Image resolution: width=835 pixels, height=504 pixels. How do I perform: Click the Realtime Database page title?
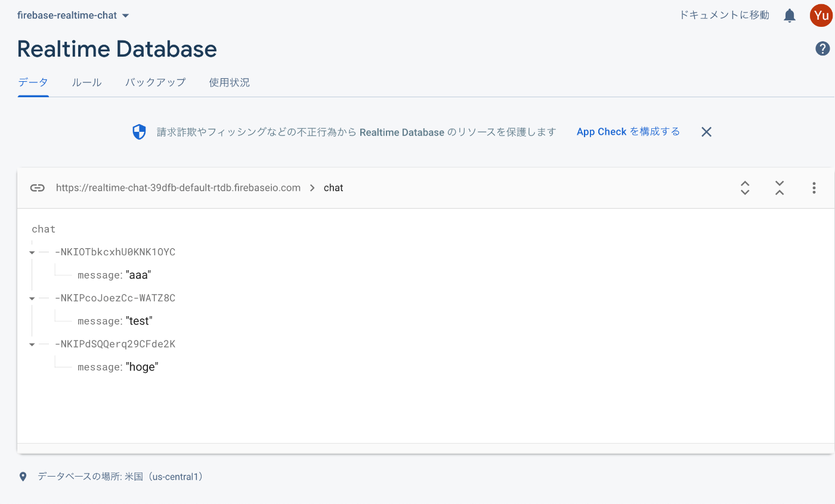click(117, 49)
